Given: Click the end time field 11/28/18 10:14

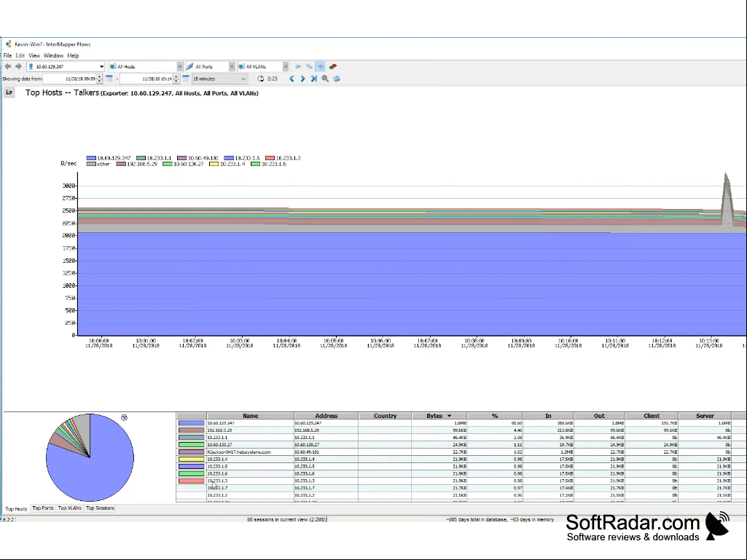Looking at the screenshot, I should (146, 79).
